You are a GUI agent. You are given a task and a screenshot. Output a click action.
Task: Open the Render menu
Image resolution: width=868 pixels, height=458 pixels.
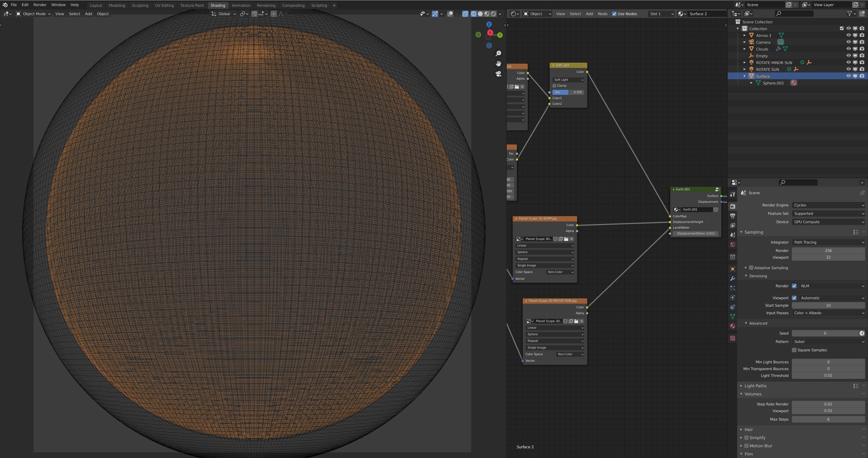point(40,5)
